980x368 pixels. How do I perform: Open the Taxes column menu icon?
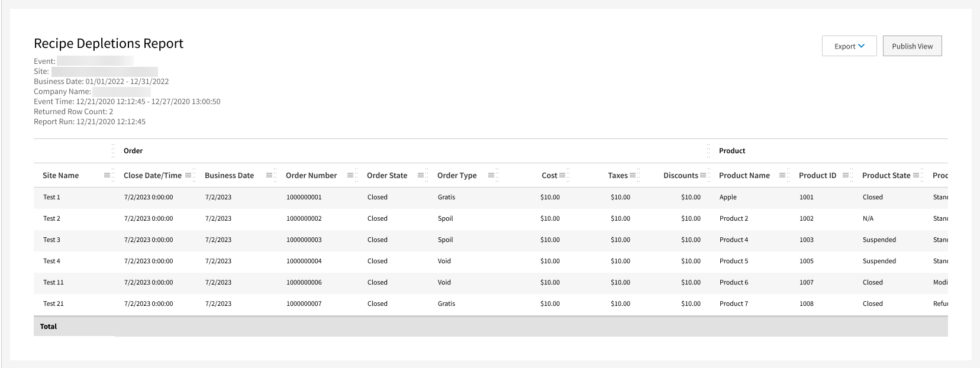pos(633,175)
